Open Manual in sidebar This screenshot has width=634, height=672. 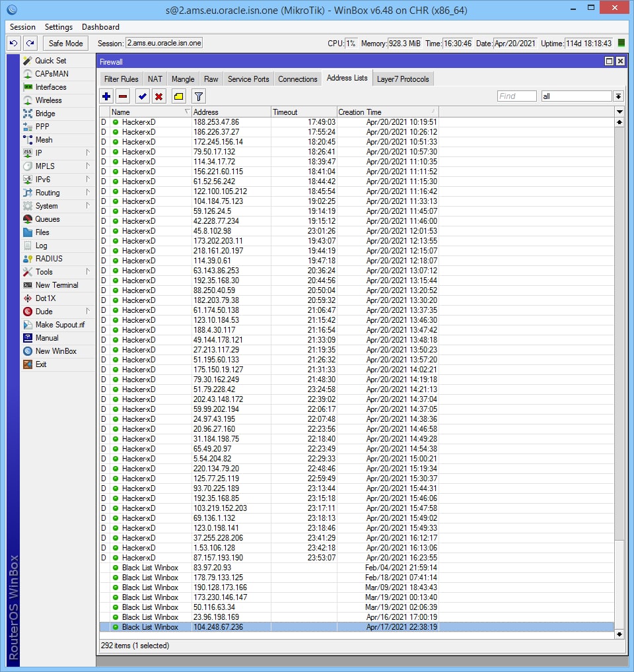[x=58, y=338]
